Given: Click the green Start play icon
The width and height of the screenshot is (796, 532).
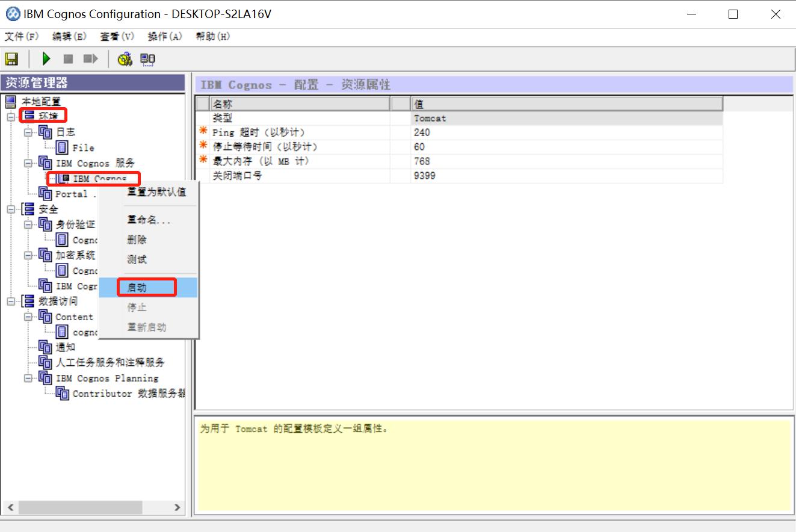Looking at the screenshot, I should click(46, 59).
